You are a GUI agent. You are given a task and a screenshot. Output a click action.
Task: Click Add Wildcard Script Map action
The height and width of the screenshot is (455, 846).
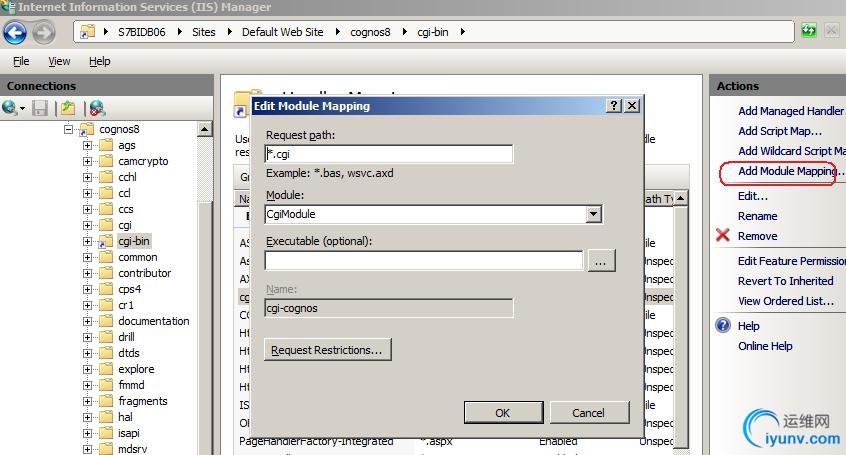791,151
